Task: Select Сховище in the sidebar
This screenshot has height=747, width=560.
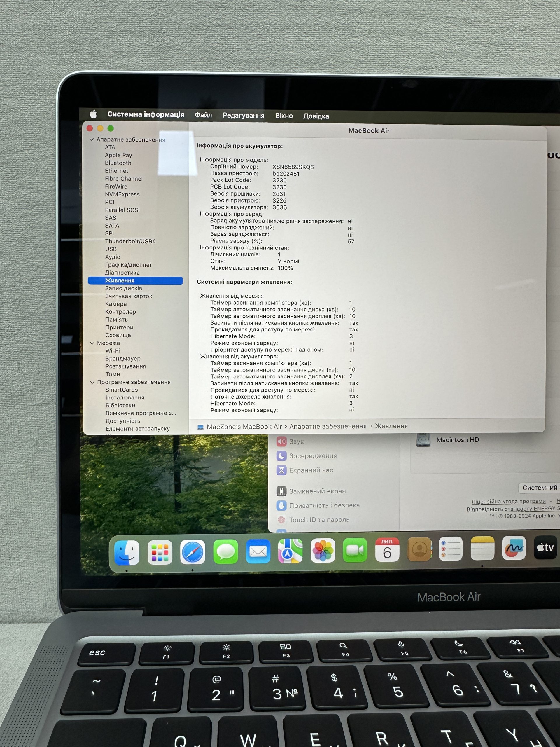Action: coord(118,335)
